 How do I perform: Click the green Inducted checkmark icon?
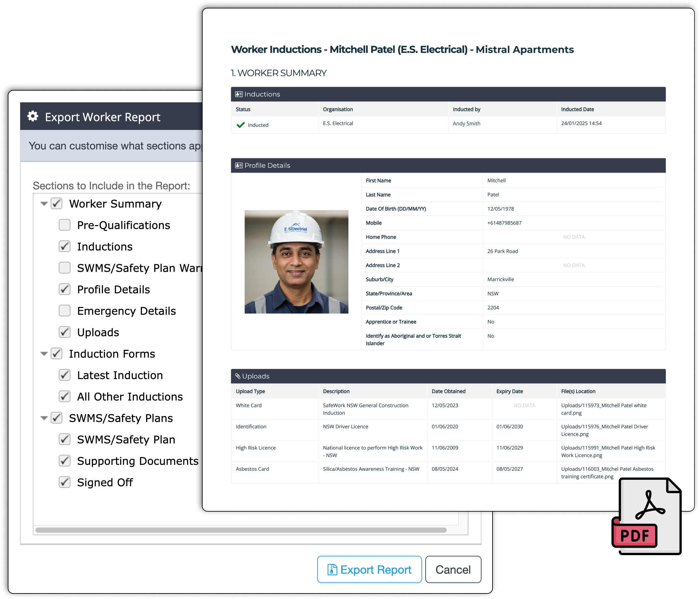pyautogui.click(x=241, y=125)
